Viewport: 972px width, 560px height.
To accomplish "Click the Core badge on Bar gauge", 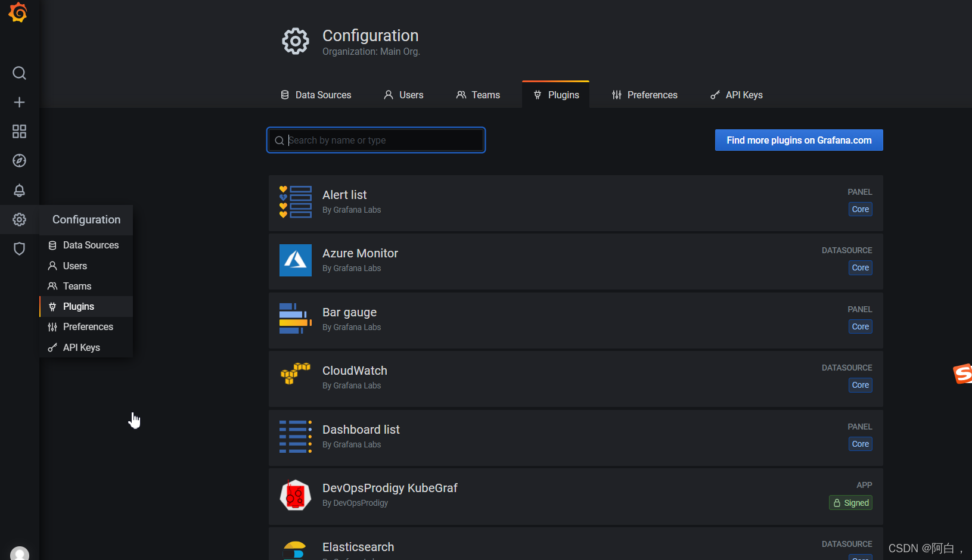I will tap(860, 326).
